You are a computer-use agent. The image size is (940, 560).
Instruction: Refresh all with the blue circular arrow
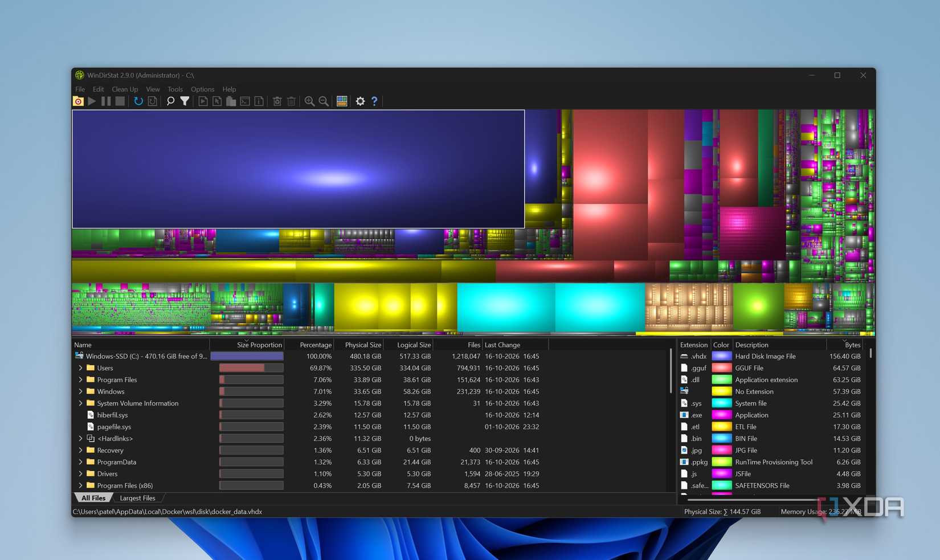[138, 101]
